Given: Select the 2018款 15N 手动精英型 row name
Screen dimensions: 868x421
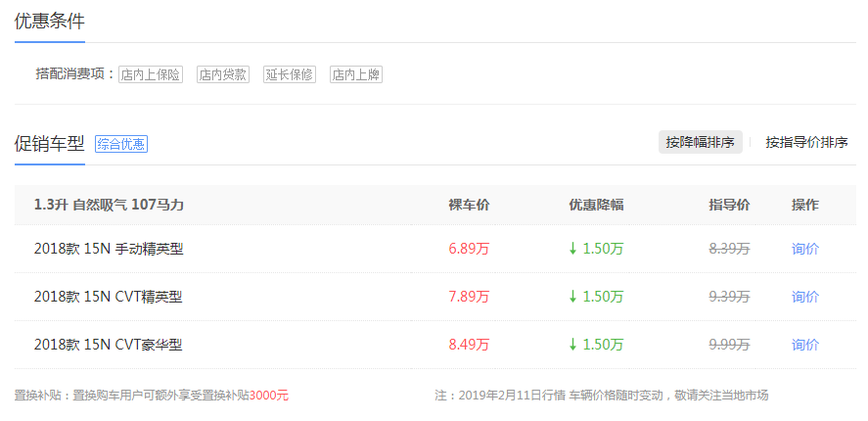Looking at the screenshot, I should click(109, 249).
